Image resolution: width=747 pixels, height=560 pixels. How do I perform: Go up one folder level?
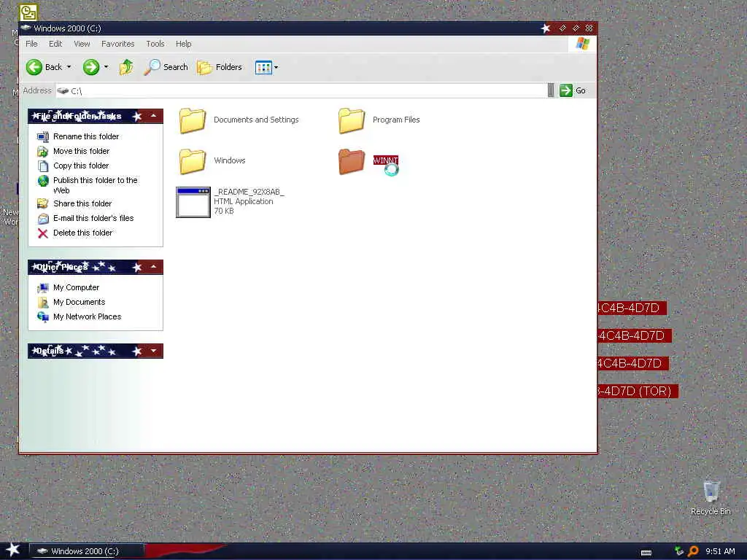[x=126, y=67]
